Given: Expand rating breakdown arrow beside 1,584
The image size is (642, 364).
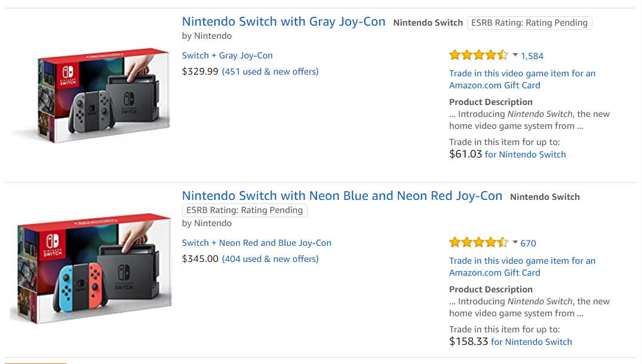Looking at the screenshot, I should (515, 55).
